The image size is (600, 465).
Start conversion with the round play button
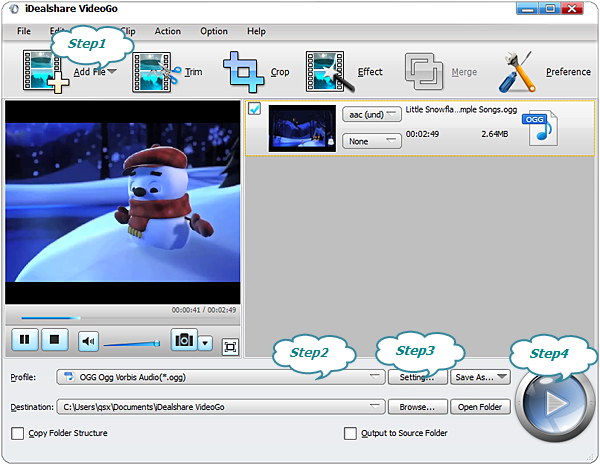pos(554,403)
